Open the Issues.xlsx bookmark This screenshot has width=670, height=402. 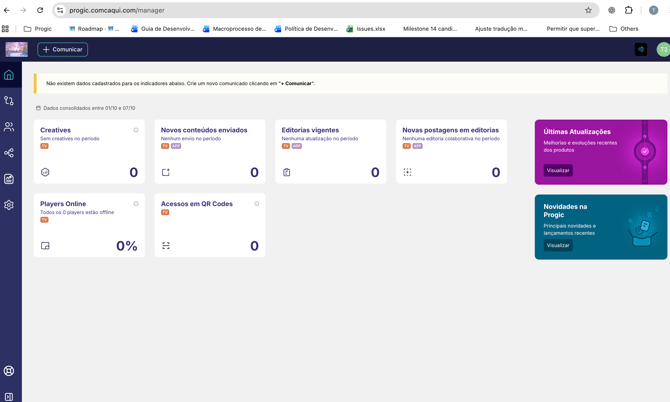[366, 29]
